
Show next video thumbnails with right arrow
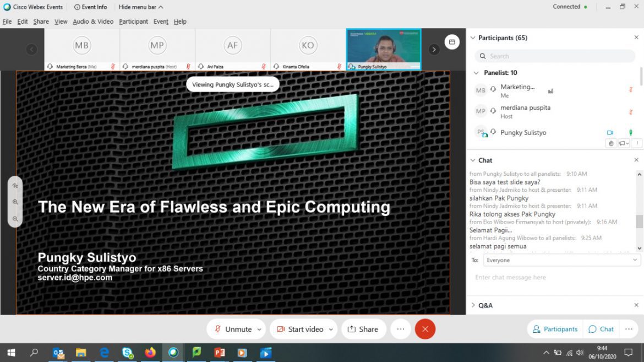(x=434, y=50)
